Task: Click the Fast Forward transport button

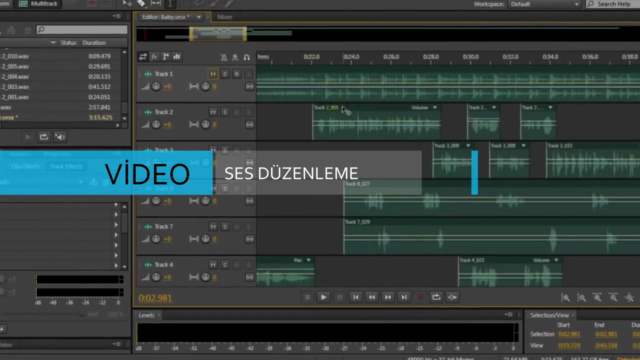Action: pos(388,298)
